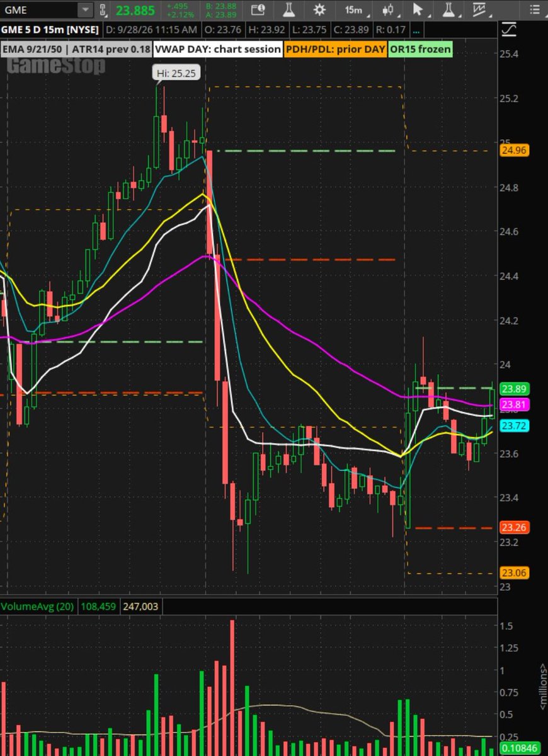The width and height of the screenshot is (548, 756).
Task: Click the 23.26 red price tag
Action: (x=515, y=527)
